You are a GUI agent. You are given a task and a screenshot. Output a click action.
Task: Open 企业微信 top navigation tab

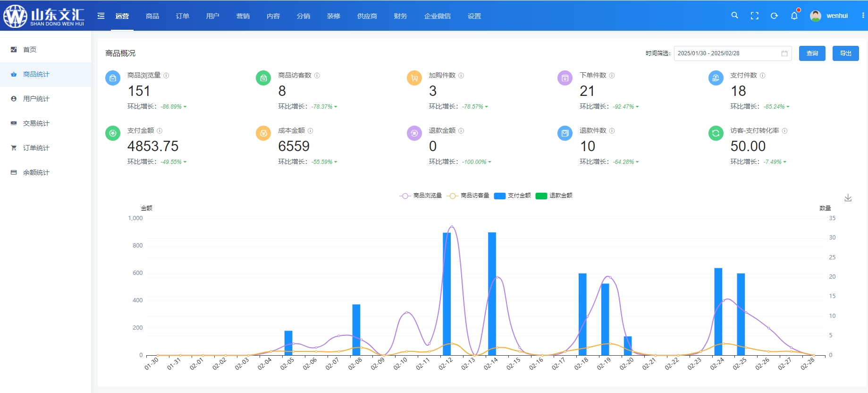(438, 16)
